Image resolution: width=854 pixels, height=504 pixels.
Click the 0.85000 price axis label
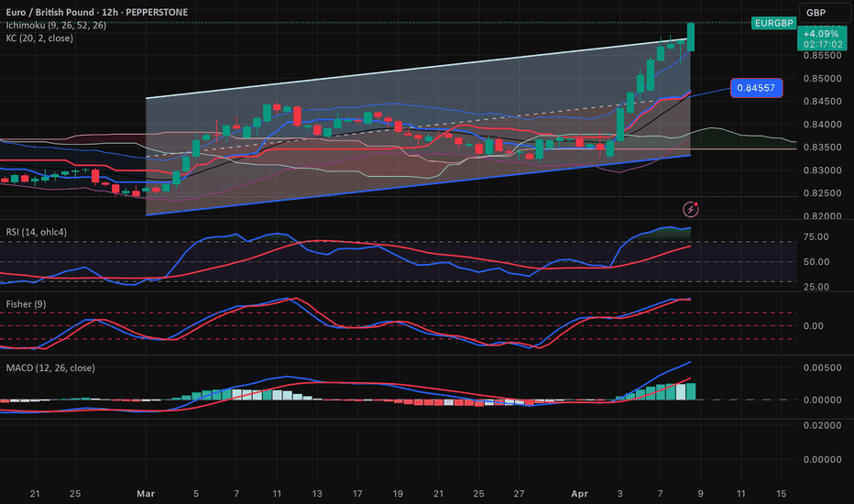coord(823,79)
